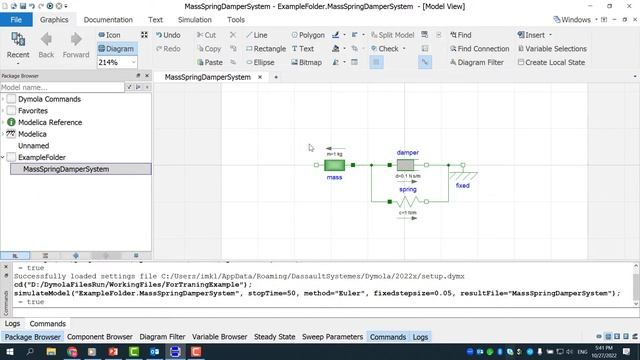Click the Find button
This screenshot has width=640, height=360.
coord(461,35)
